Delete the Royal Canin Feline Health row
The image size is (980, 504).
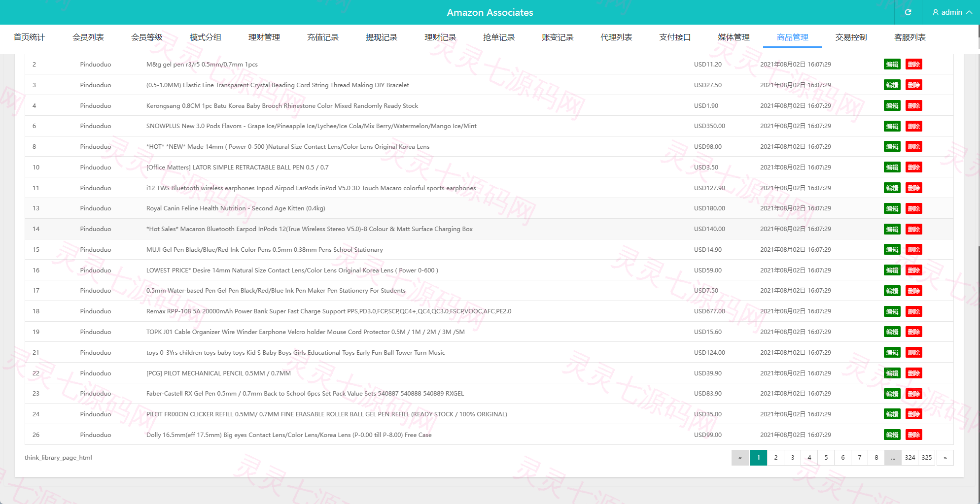click(913, 208)
